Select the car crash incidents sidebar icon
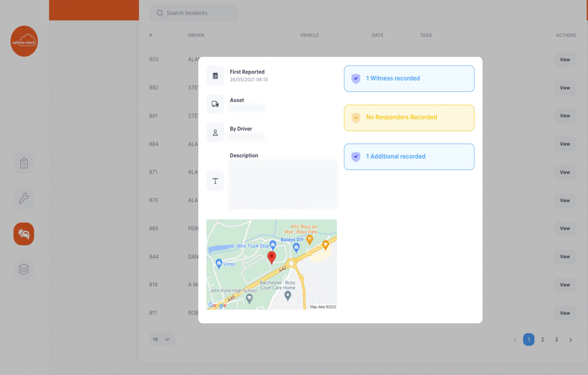This screenshot has height=375, width=588. (24, 234)
